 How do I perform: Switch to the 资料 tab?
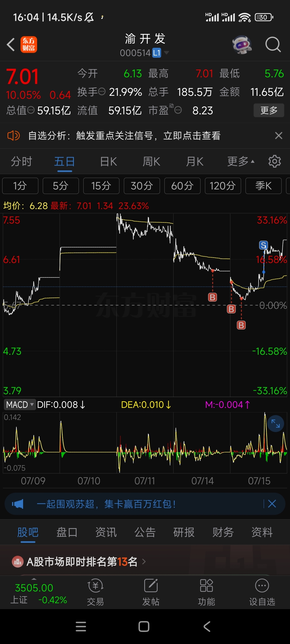(262, 532)
